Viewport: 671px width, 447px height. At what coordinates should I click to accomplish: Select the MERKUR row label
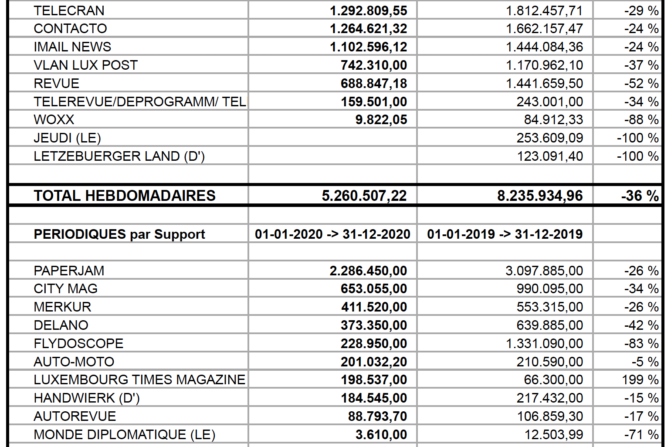62,307
